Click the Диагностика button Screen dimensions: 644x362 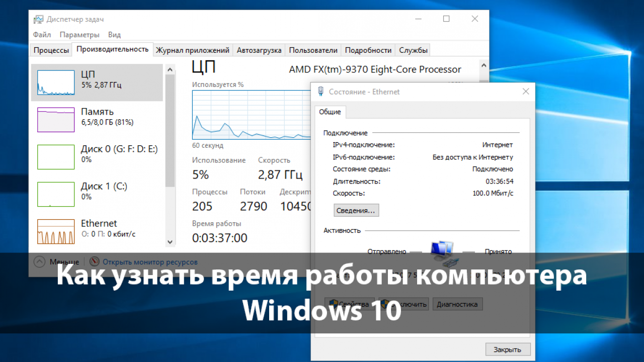(x=457, y=304)
